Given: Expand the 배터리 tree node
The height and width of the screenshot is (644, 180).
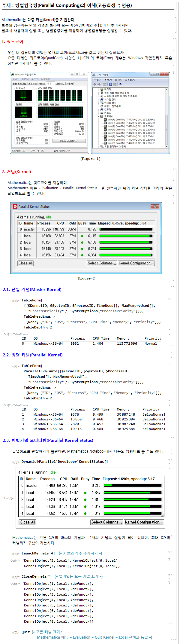Looking at the screenshot, I should pos(98,89).
